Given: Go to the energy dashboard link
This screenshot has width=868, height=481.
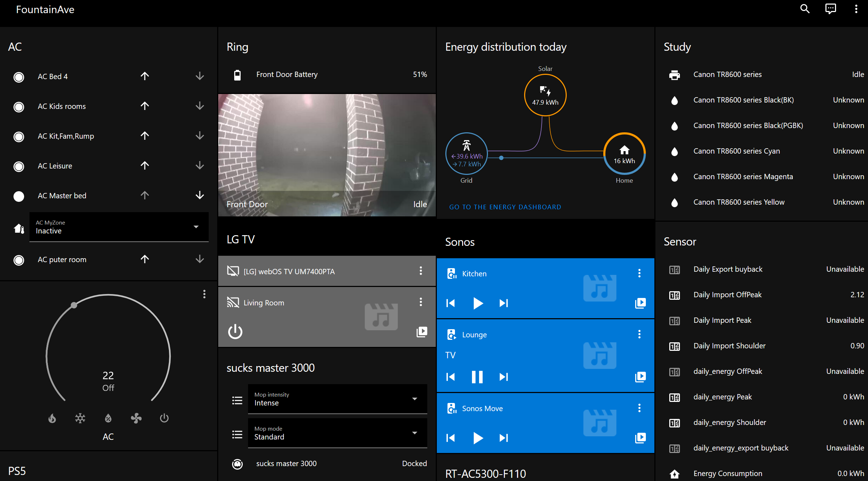Looking at the screenshot, I should pos(505,207).
